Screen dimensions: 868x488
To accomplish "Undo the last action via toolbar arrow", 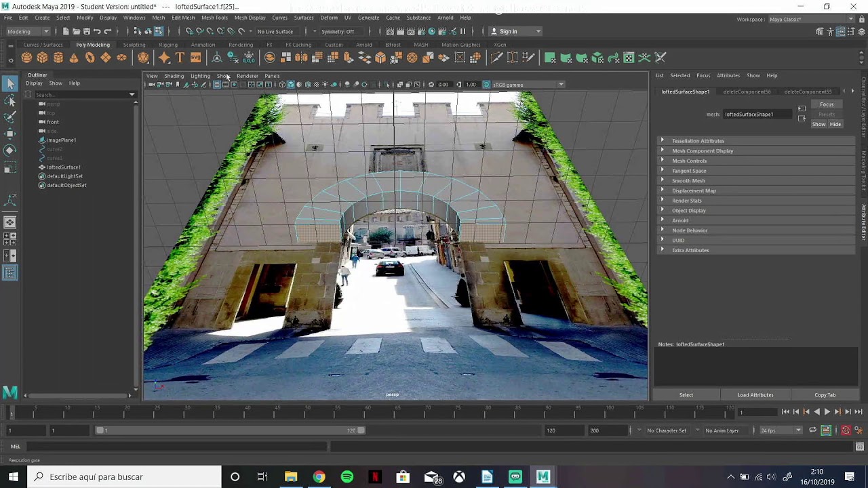I will pyautogui.click(x=97, y=31).
